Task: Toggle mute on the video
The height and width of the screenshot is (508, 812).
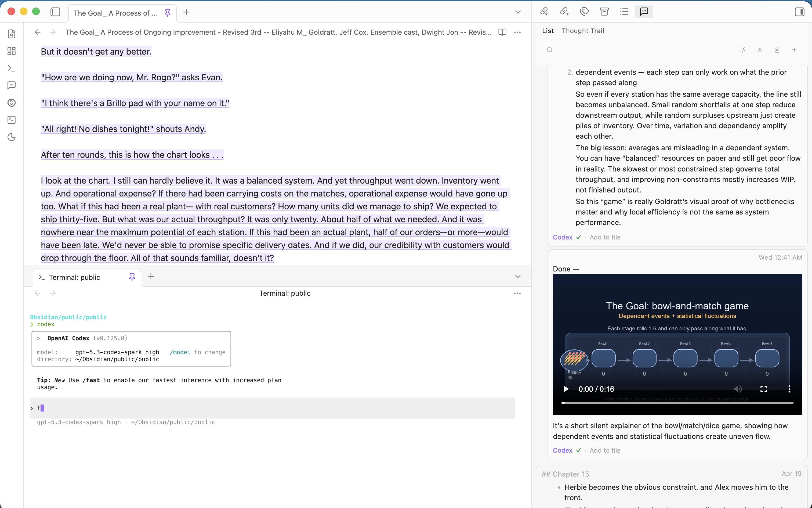Action: tap(738, 389)
